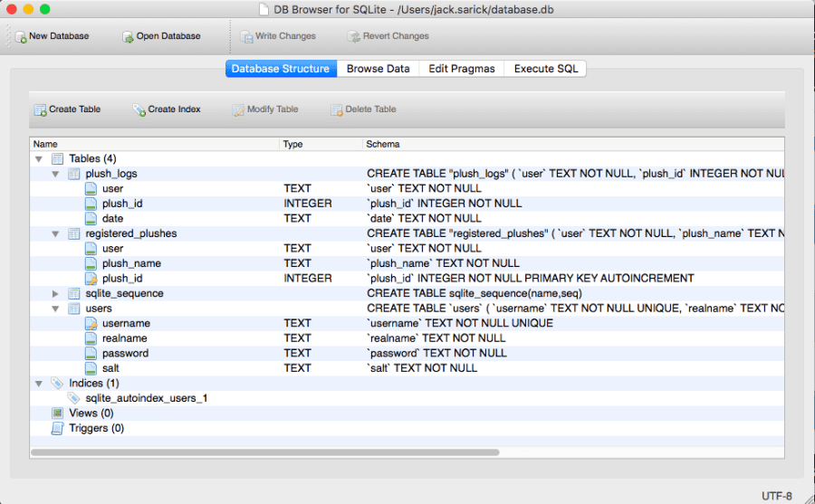Click the Create Table button label
This screenshot has height=504, width=815.
click(75, 109)
